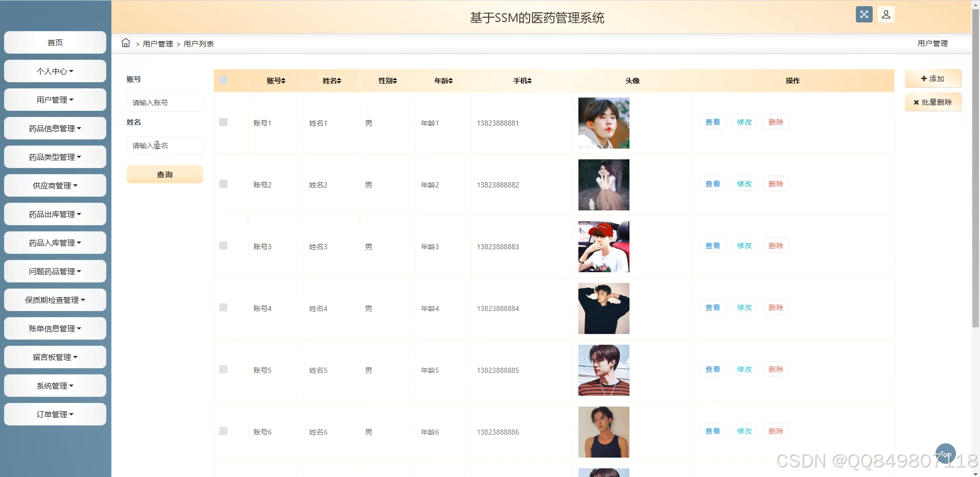Click the 添加 button
The height and width of the screenshot is (477, 980).
(x=933, y=79)
